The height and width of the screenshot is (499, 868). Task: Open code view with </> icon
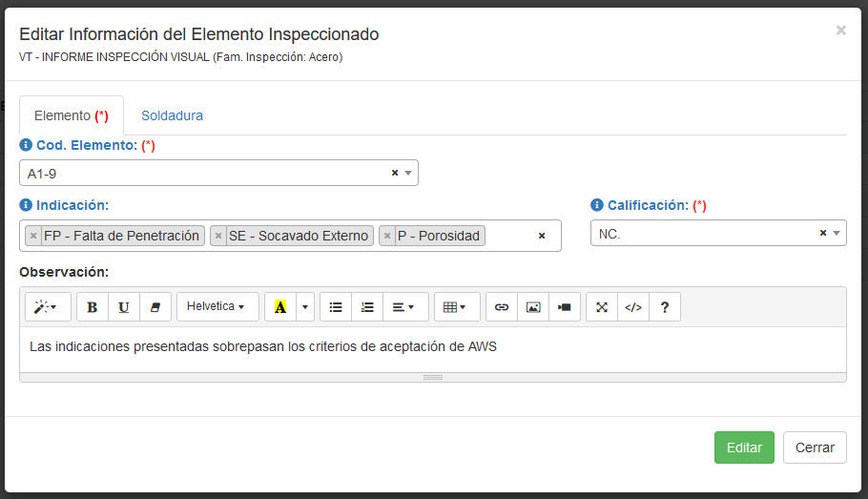click(632, 307)
